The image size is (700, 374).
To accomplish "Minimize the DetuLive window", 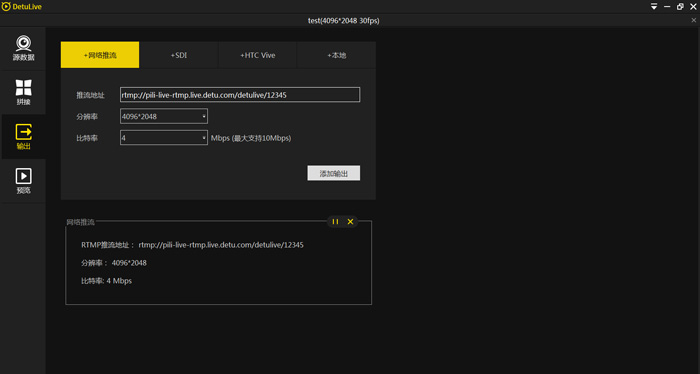I will pos(667,7).
